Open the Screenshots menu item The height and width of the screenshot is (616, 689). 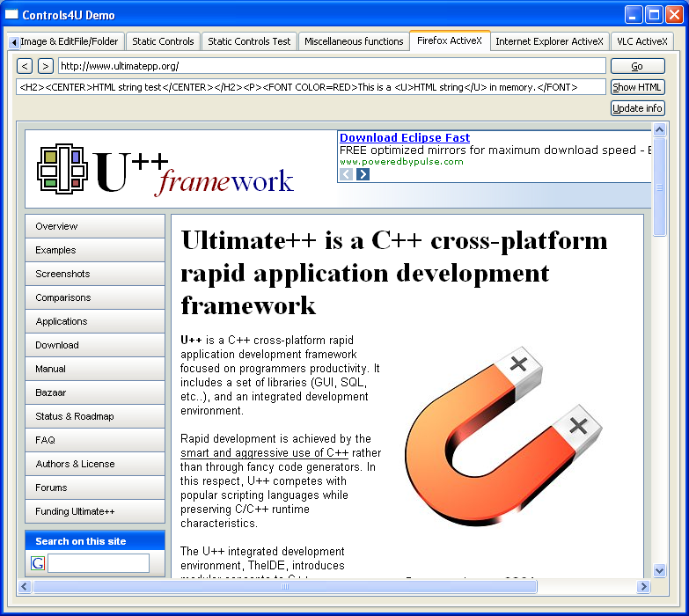[95, 274]
